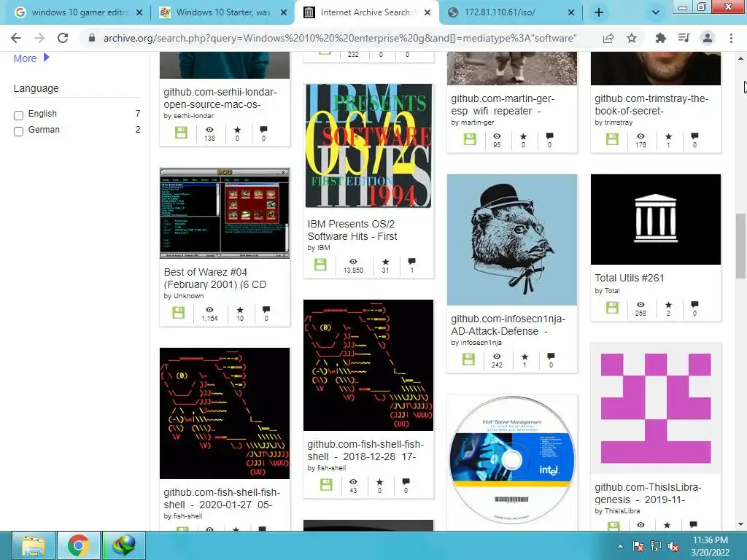
Task: Switch to the 'Windows 10 Starter' tab
Action: pos(222,12)
